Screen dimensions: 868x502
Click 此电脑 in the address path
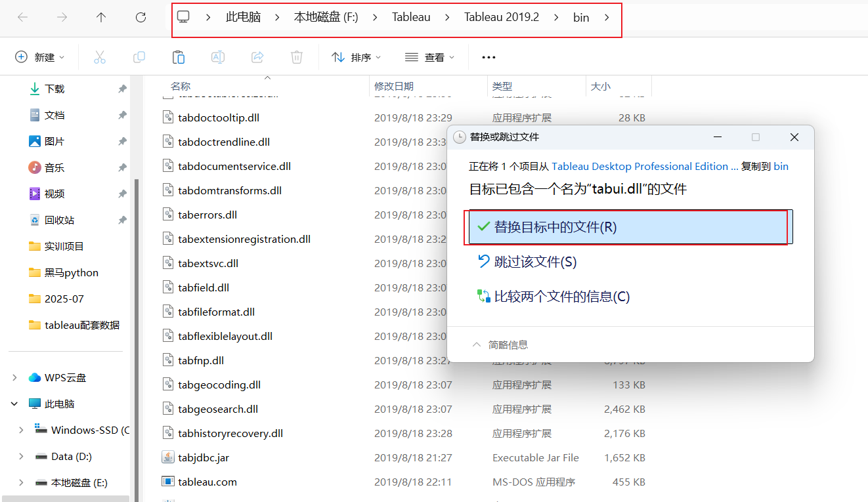pyautogui.click(x=243, y=18)
